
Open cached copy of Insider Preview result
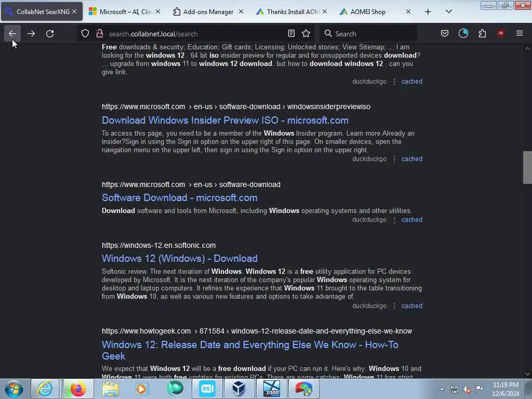coord(412,159)
